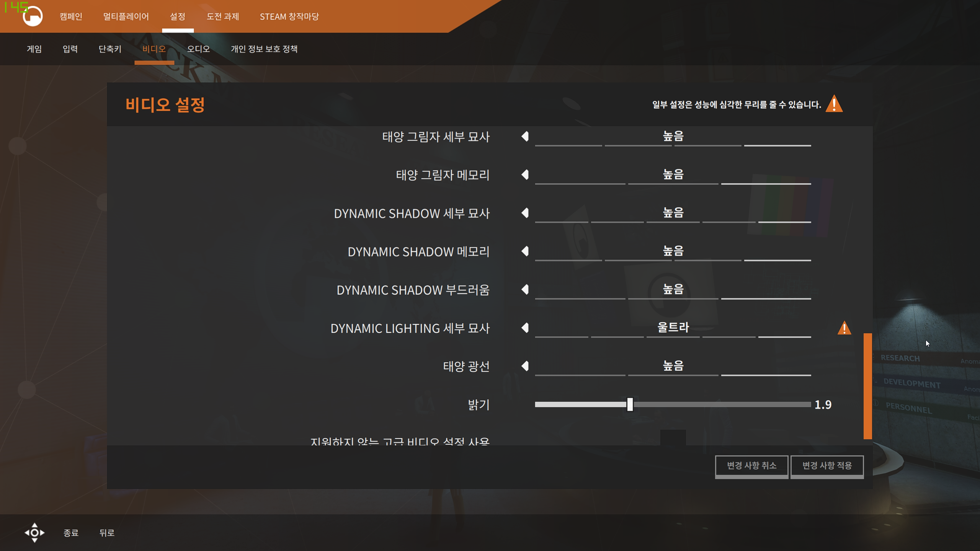Viewport: 980px width, 551px height.
Task: Decrease DYNAMIC LIGHTING 세부 묘사 from 울트라
Action: click(x=525, y=328)
